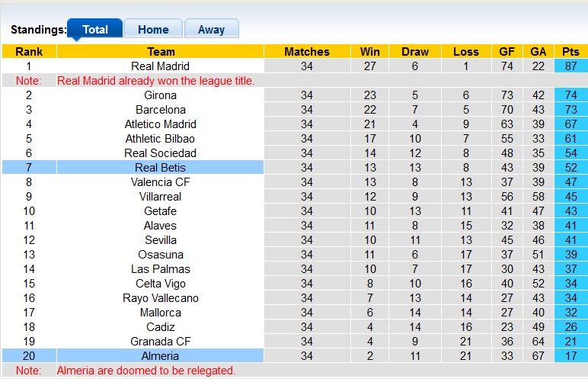Image resolution: width=588 pixels, height=379 pixels.
Task: Switch to the Total standings tab
Action: tap(94, 30)
